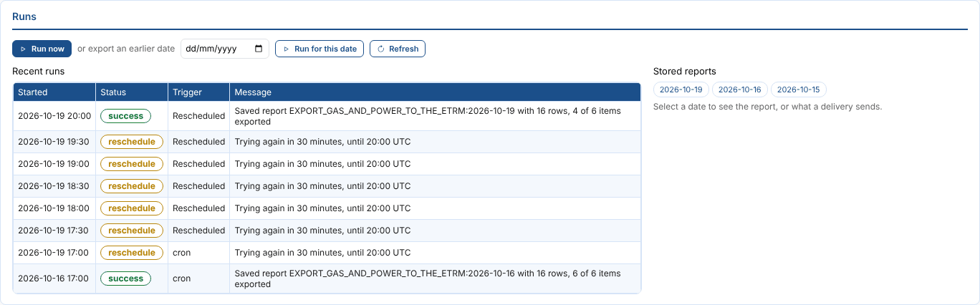Open stored report 2026-10-16
The image size is (980, 305).
(740, 89)
